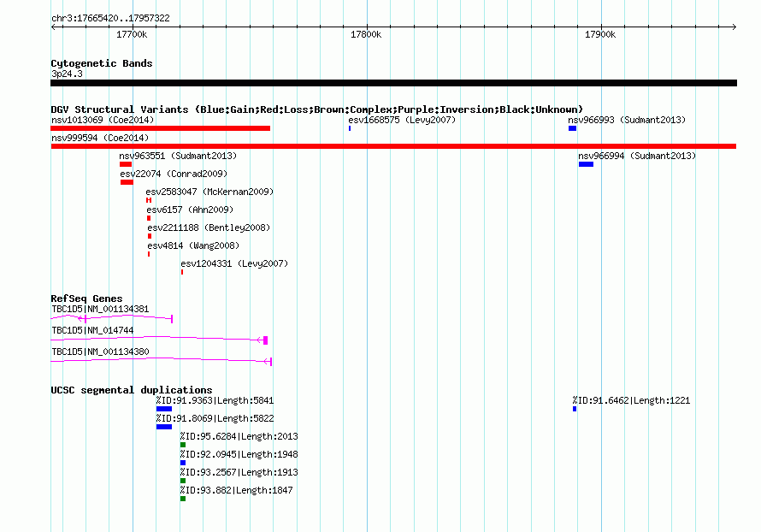Open esv6157 (Ahn2009) variant label

click(190, 210)
